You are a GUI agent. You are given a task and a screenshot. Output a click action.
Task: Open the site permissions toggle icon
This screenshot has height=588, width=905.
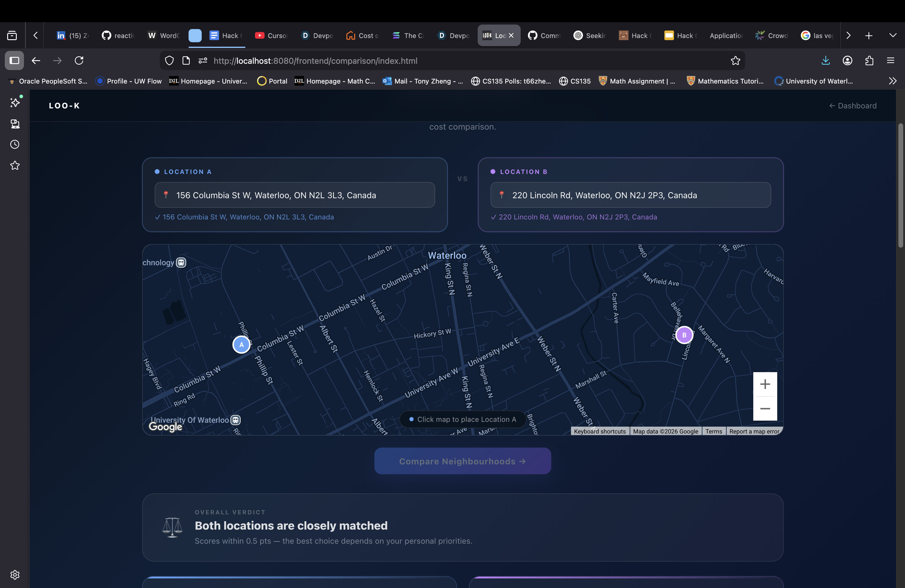203,61
